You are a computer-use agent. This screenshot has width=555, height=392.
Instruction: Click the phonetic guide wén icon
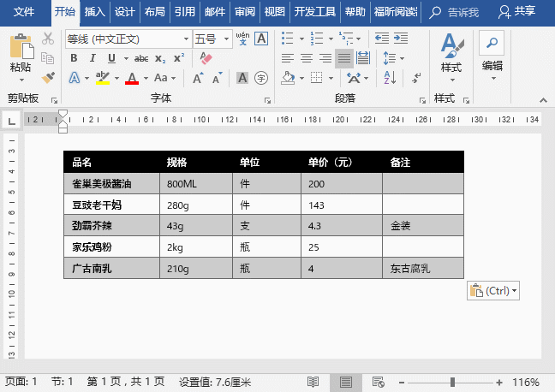(x=243, y=39)
